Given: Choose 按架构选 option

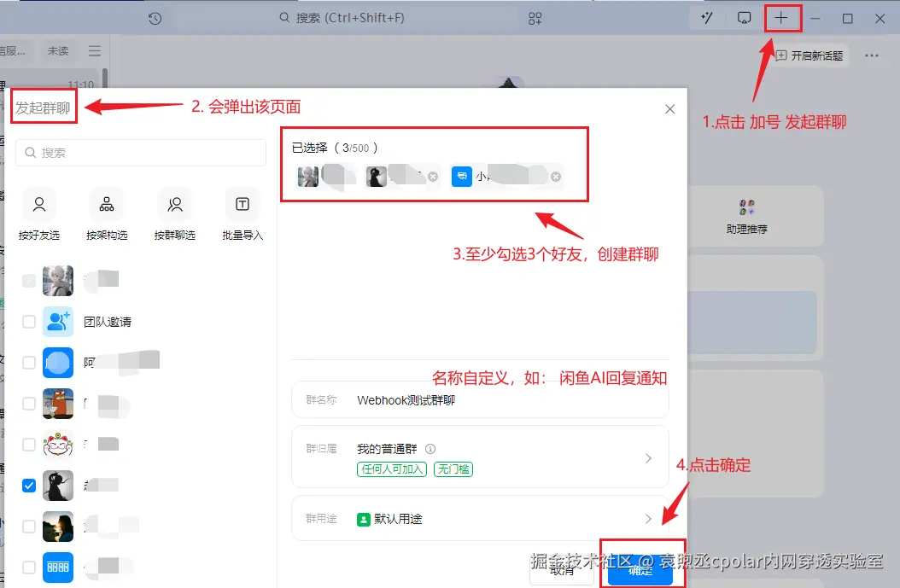Looking at the screenshot, I should pyautogui.click(x=107, y=213).
